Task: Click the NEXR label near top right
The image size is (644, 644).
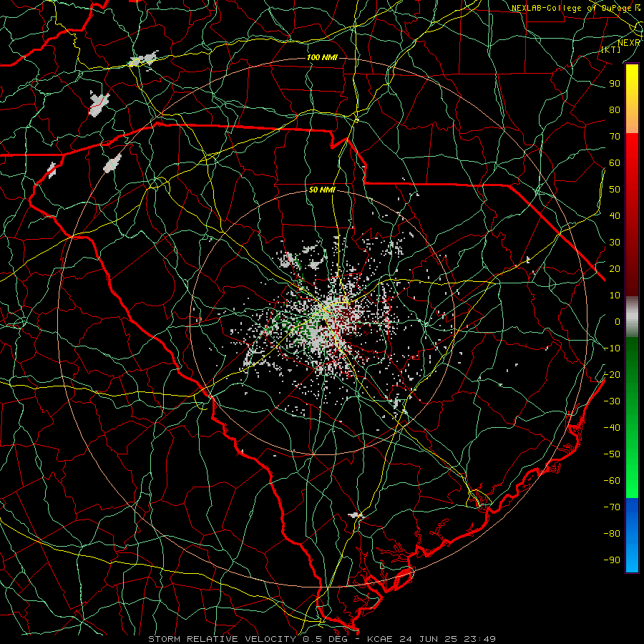Action: [629, 43]
